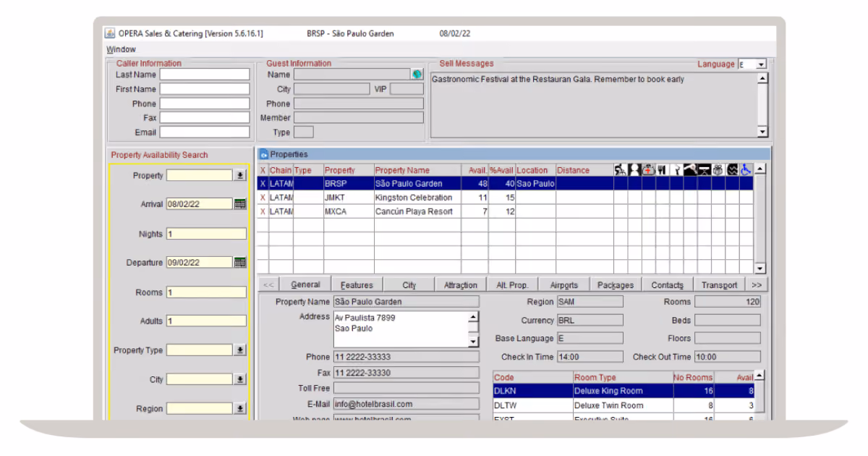868x456 pixels.
Task: Click the Nights input field
Action: 206,234
